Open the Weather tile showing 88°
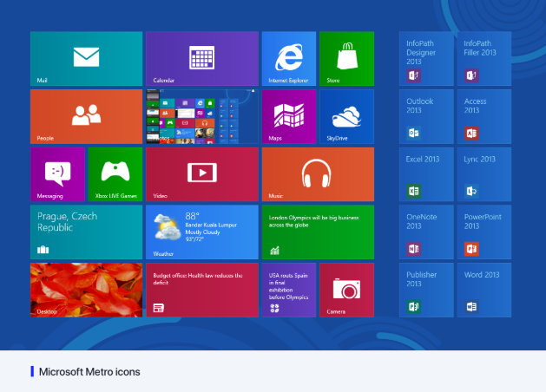The width and height of the screenshot is (546, 392). (x=202, y=232)
